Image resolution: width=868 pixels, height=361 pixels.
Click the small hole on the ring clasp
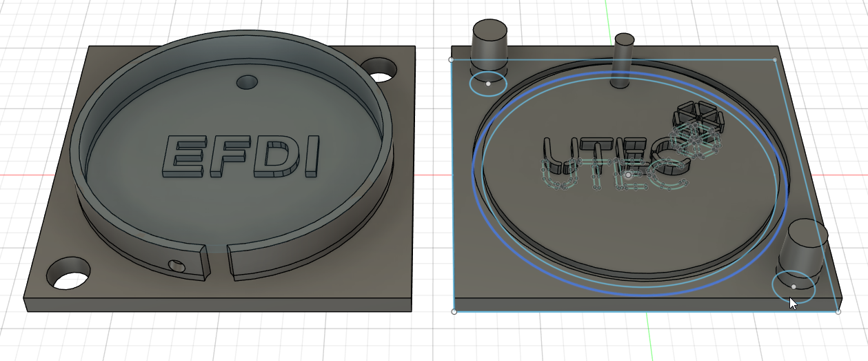[x=176, y=265]
